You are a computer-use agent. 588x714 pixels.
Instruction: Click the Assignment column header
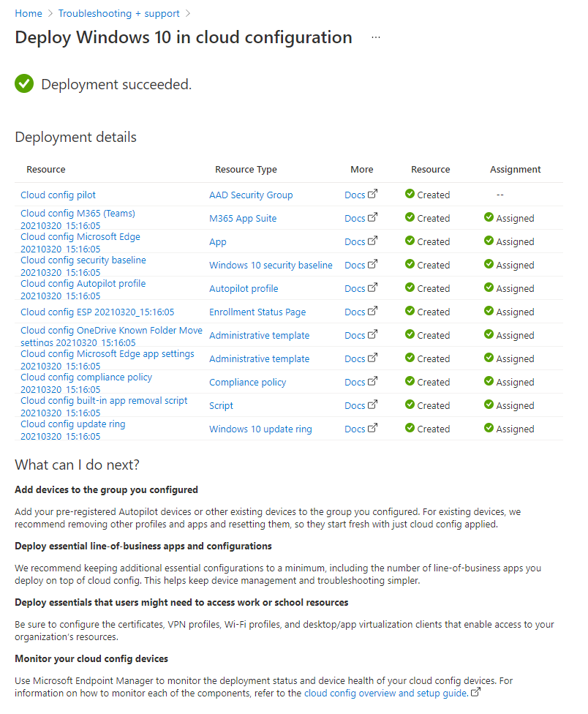515,170
